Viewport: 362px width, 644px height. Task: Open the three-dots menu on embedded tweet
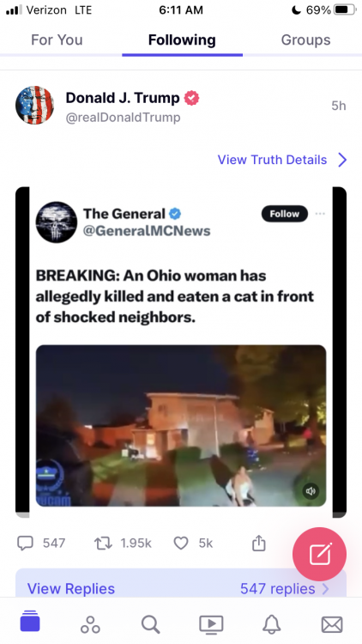320,214
